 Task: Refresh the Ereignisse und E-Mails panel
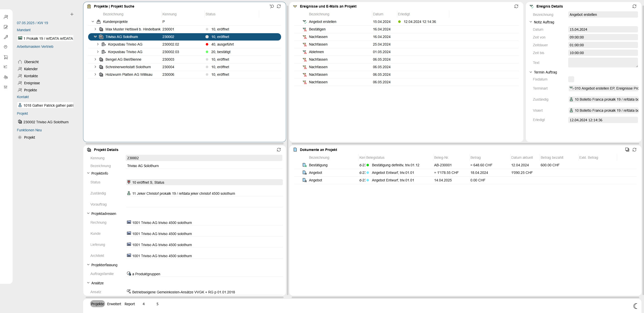coord(516,6)
